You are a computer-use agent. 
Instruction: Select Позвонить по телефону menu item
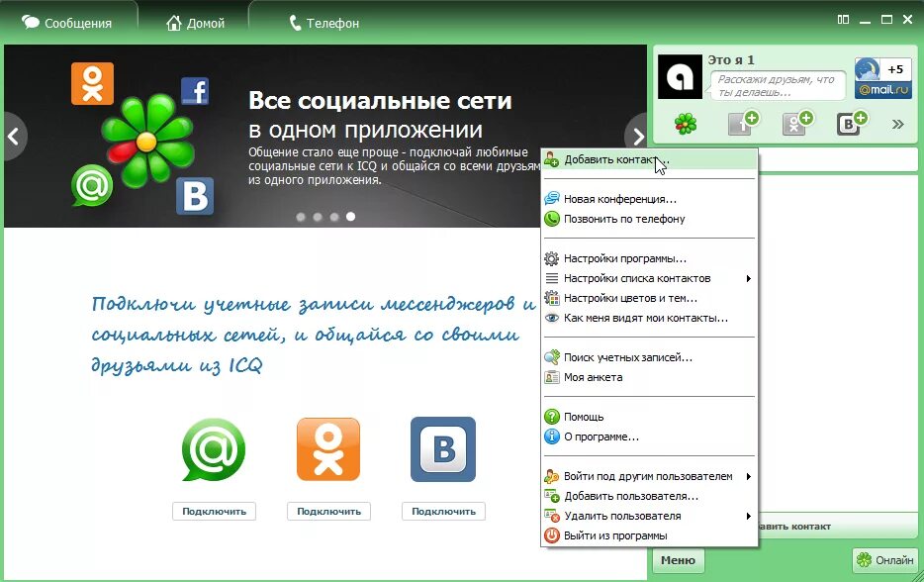[649, 219]
